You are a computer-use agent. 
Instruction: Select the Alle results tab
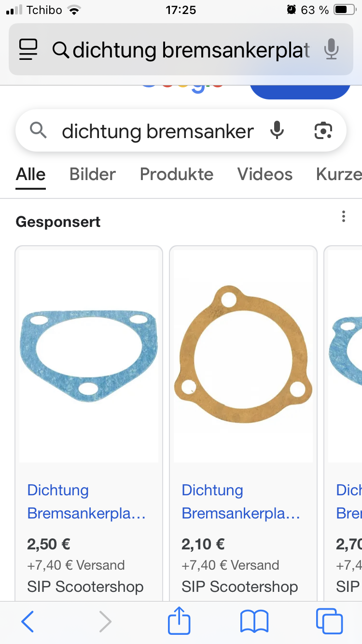[x=31, y=174]
